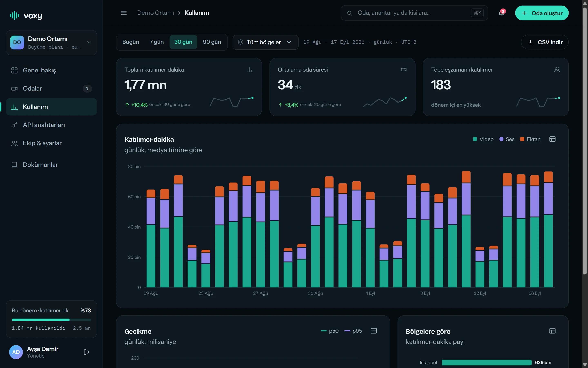This screenshot has width=588, height=368.
Task: Show table view for Bölgelere göre panel
Action: [552, 331]
